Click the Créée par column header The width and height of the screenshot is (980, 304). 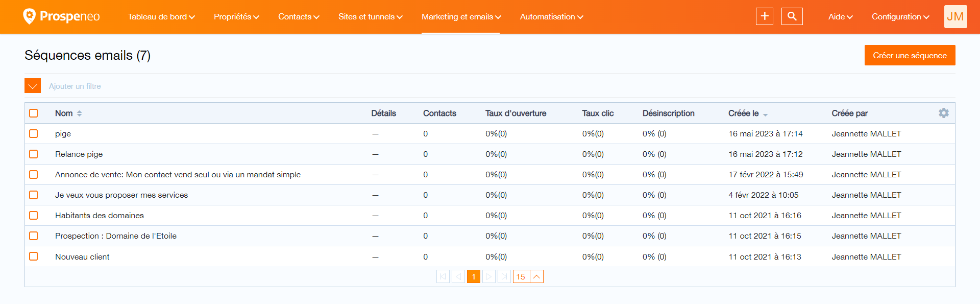(849, 113)
